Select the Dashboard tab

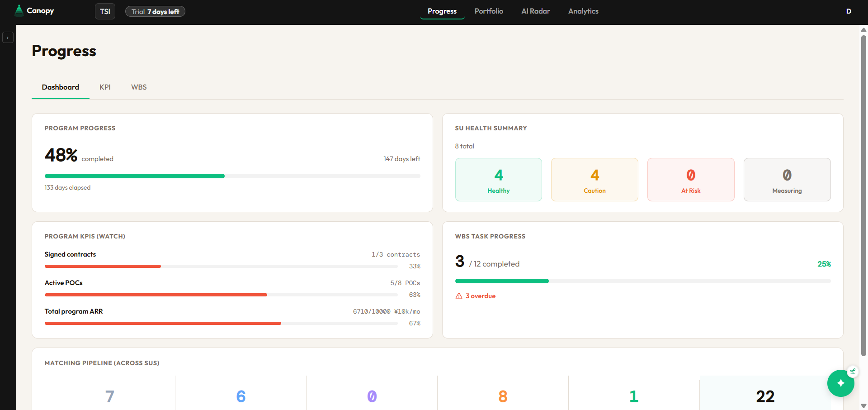click(x=61, y=87)
